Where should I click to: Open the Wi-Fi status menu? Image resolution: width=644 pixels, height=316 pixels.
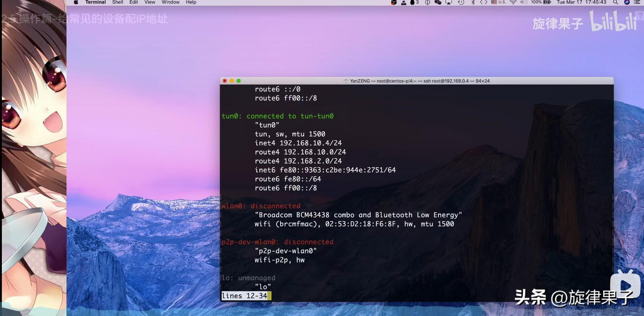pyautogui.click(x=513, y=2)
